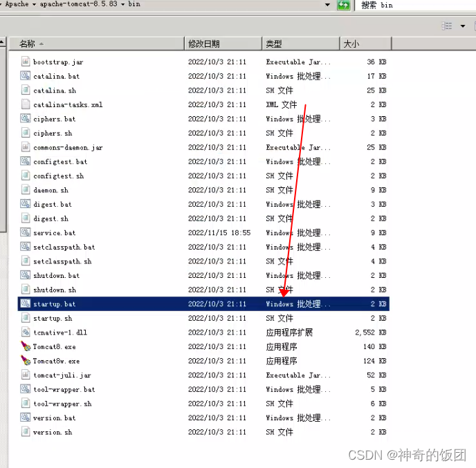This screenshot has height=468, width=476.
Task: Change the view layout using the view icon
Action: (446, 26)
